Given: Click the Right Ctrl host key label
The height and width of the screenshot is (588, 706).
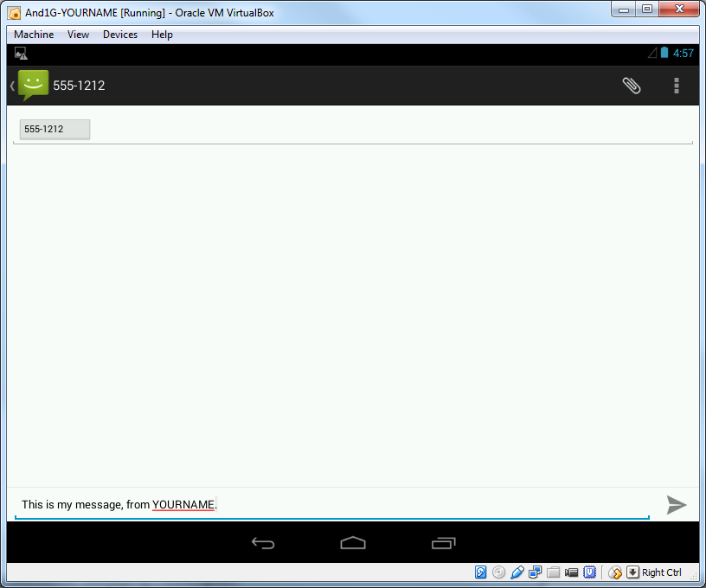Looking at the screenshot, I should pos(661,572).
